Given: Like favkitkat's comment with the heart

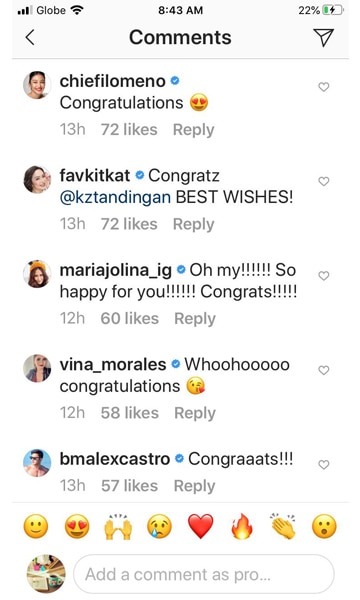Looking at the screenshot, I should tap(324, 181).
